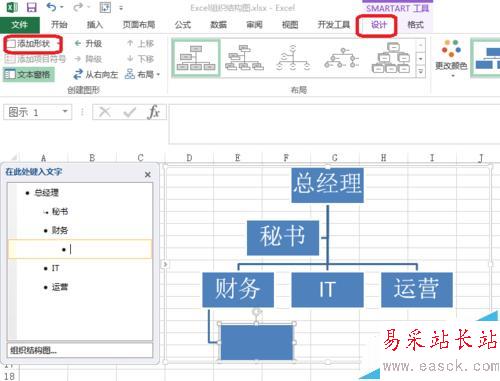500x381 pixels.
Task: Select the third layout thumbnail with circles
Action: coord(293,58)
